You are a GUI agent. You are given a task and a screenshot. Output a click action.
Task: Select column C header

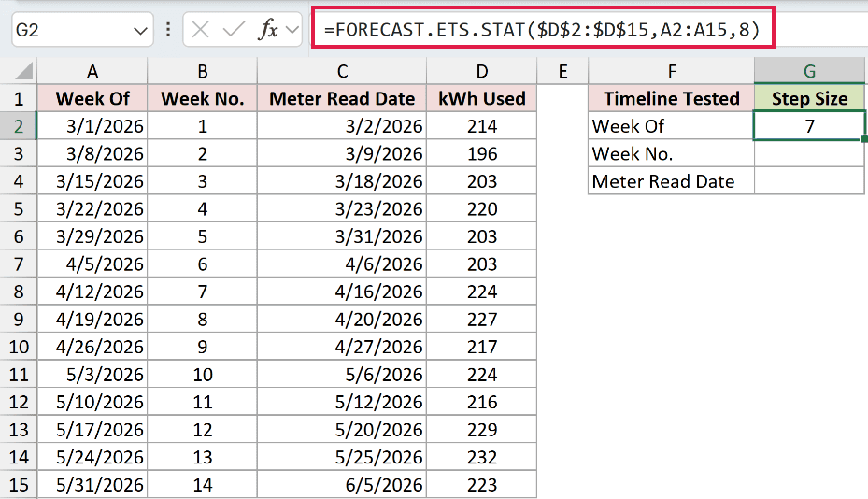click(x=342, y=71)
